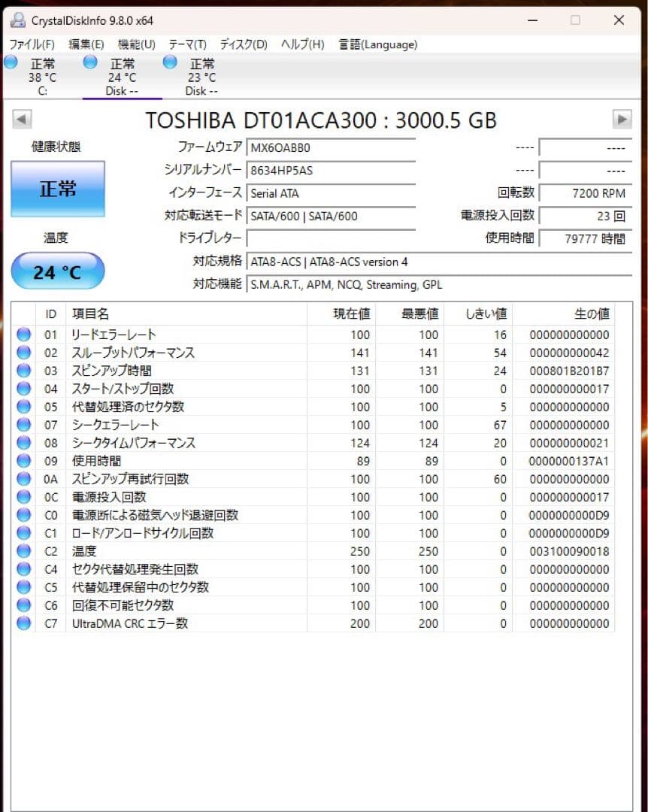Click status orb of attribute C5 代替処理保留中のセクタ数
The width and height of the screenshot is (648, 812).
pos(24,586)
